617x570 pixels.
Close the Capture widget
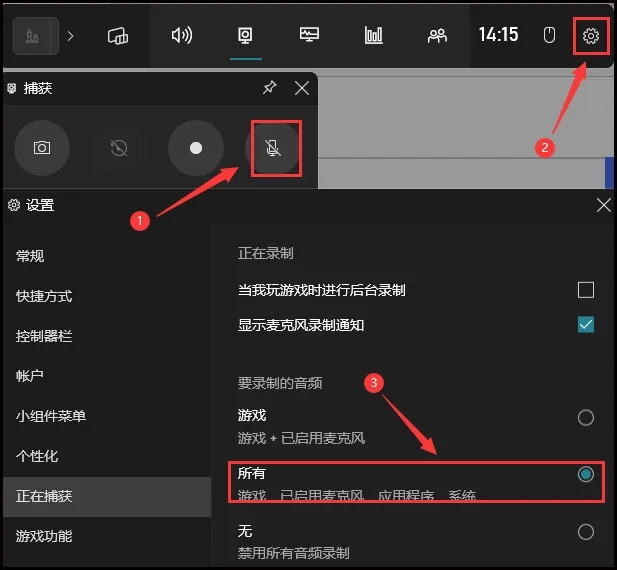click(302, 88)
